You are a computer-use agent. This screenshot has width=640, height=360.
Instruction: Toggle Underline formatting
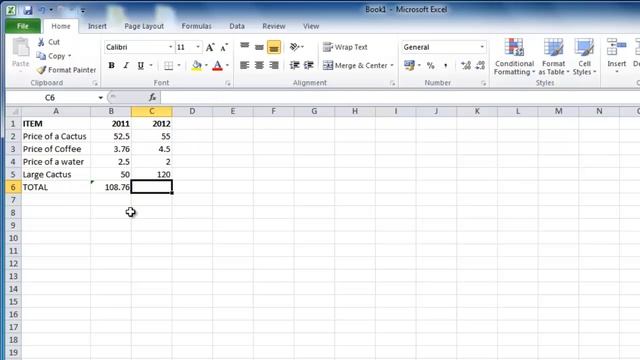click(140, 65)
